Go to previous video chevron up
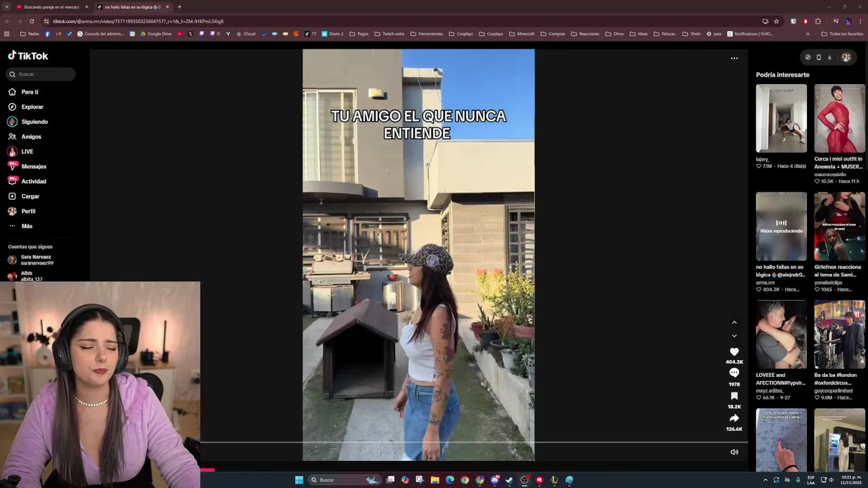This screenshot has height=488, width=868. pos(734,323)
